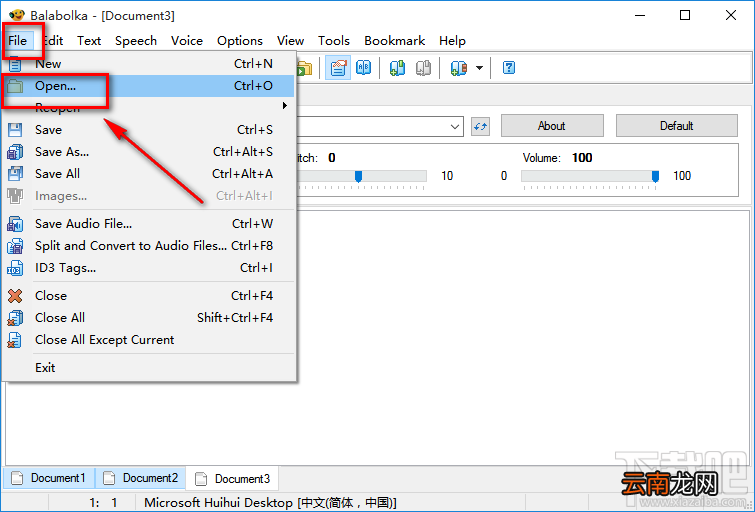Viewport: 755px width, 512px height.
Task: Click the Volume slider handle
Action: coord(655,176)
